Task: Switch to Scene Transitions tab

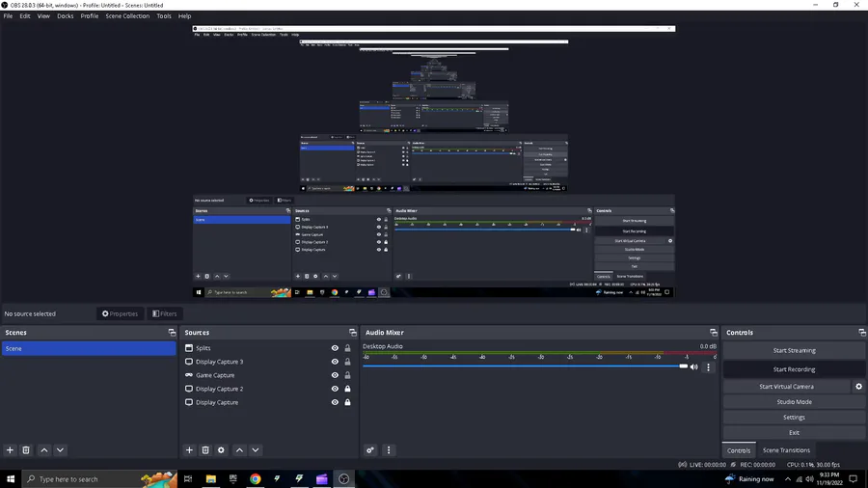Action: (786, 450)
